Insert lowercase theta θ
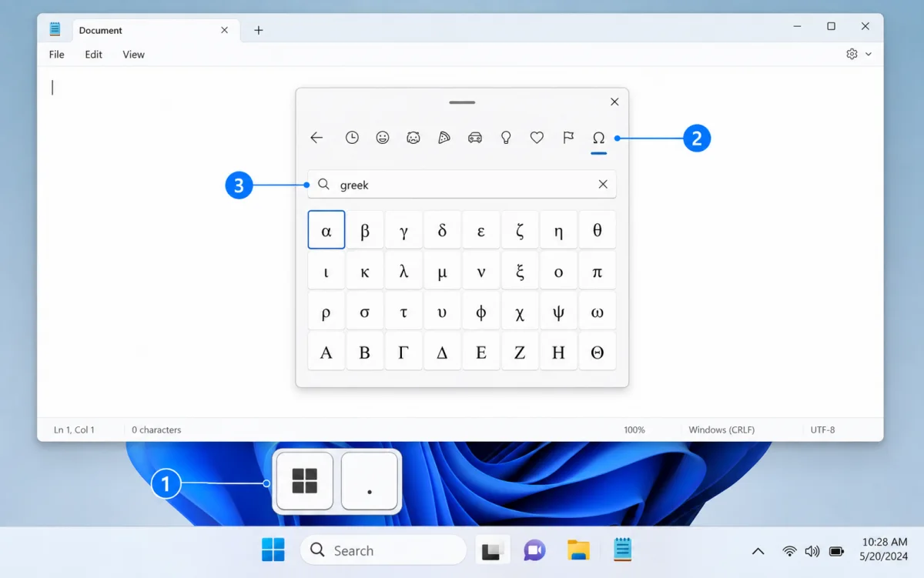This screenshot has width=924, height=578. click(x=598, y=230)
